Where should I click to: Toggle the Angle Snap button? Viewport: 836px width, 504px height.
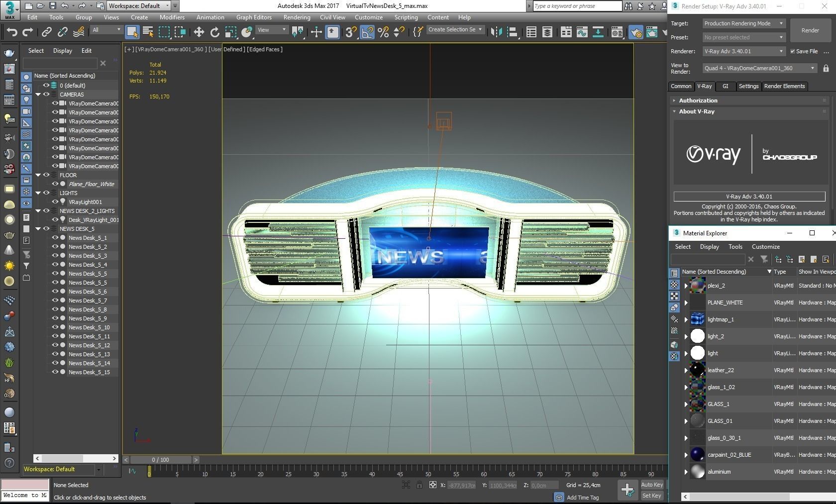point(367,32)
